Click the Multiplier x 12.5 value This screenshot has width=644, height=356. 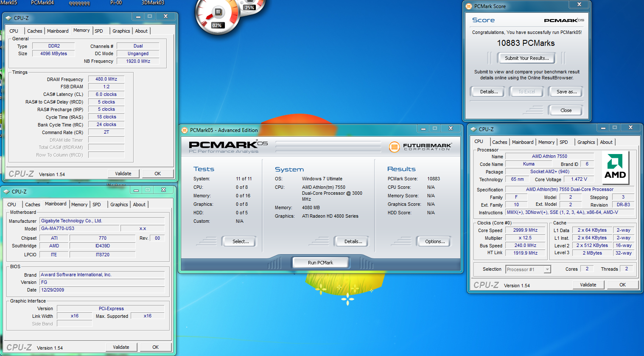(x=525, y=238)
